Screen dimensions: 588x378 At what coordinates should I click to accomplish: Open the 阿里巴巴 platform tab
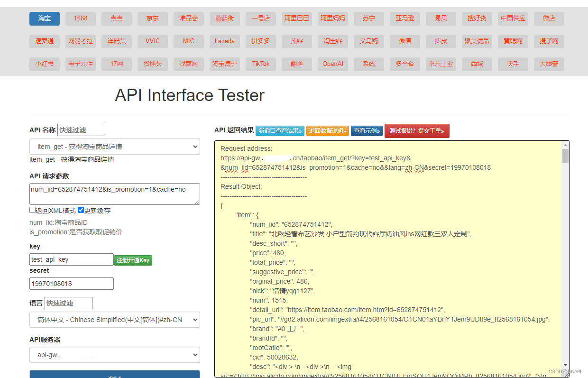[x=297, y=18]
